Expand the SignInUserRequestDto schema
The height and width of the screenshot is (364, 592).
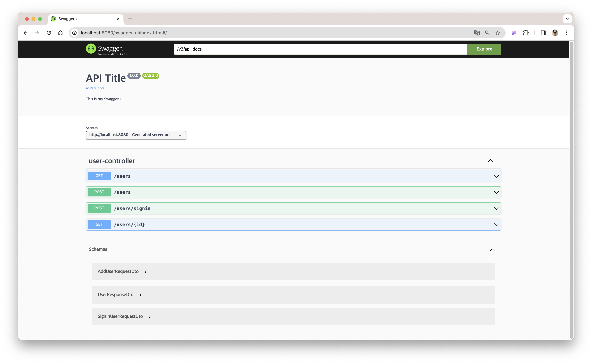(124, 317)
